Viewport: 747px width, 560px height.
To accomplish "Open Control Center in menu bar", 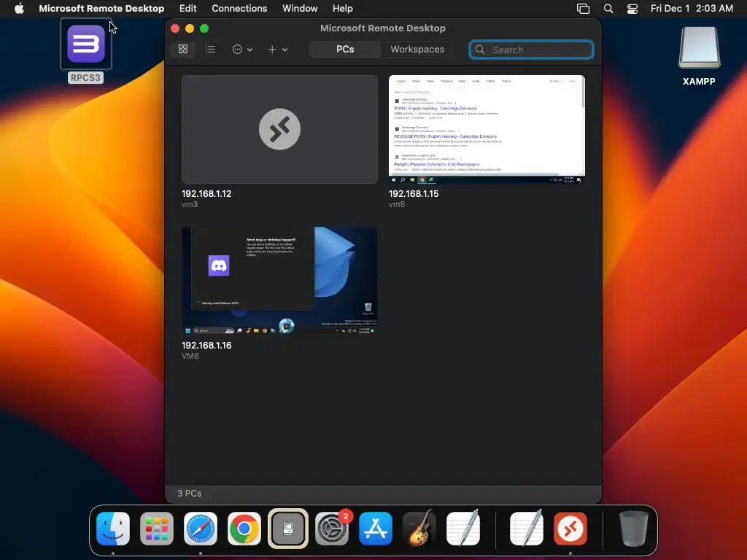I will coord(632,9).
